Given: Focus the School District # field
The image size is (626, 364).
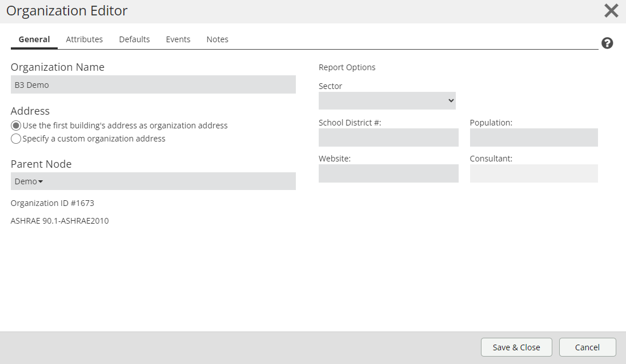Looking at the screenshot, I should 388,137.
